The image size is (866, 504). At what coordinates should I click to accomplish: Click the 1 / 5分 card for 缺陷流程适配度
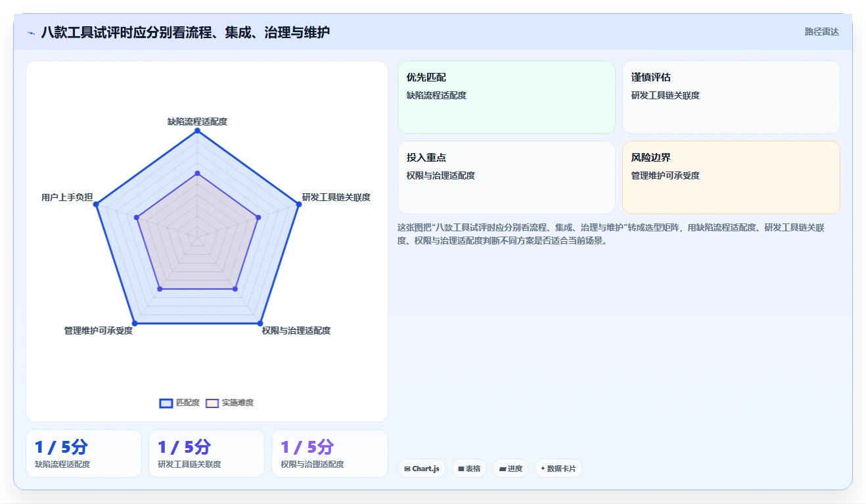click(x=83, y=453)
